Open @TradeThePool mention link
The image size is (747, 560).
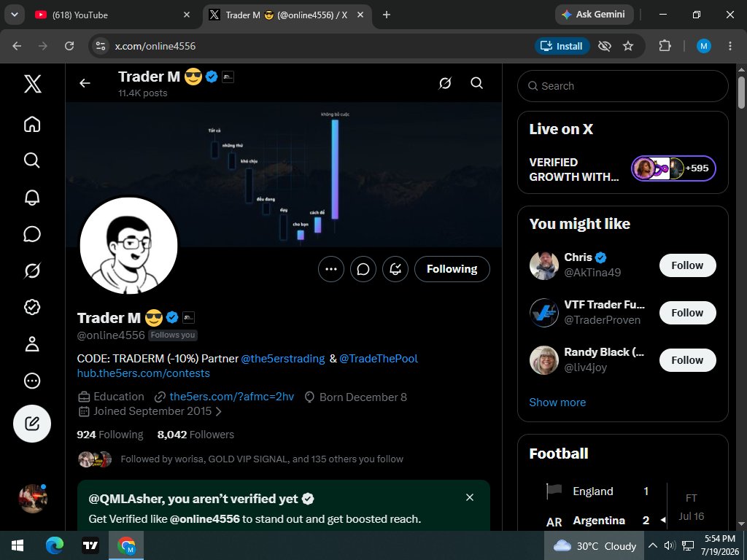[379, 359]
